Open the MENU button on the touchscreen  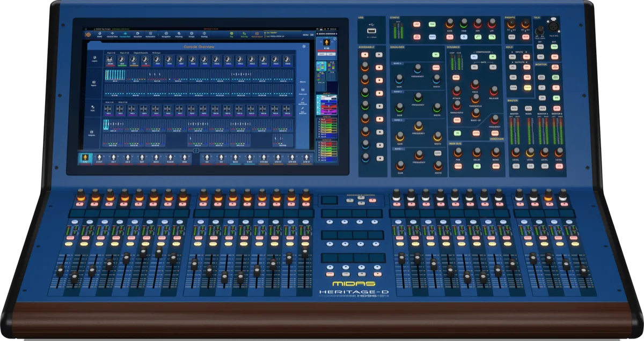307,35
